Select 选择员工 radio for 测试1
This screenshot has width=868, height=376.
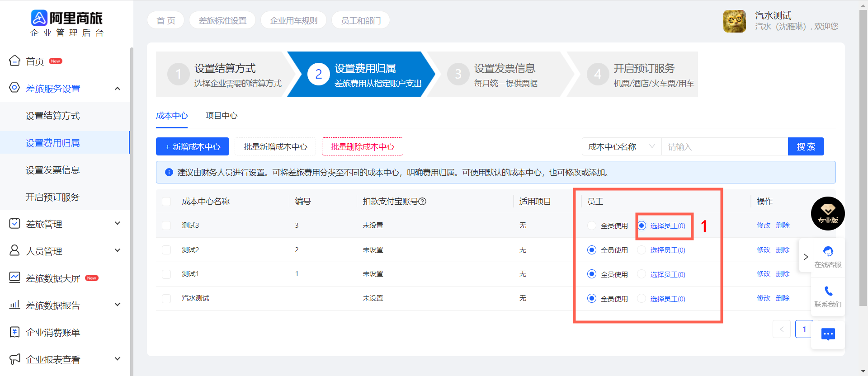642,274
